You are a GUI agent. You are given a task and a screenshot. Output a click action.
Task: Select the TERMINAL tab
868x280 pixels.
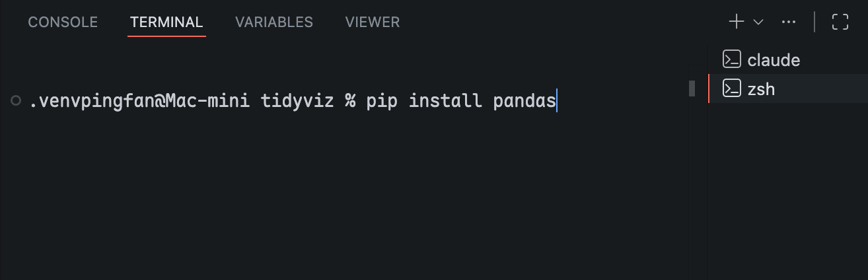(166, 22)
